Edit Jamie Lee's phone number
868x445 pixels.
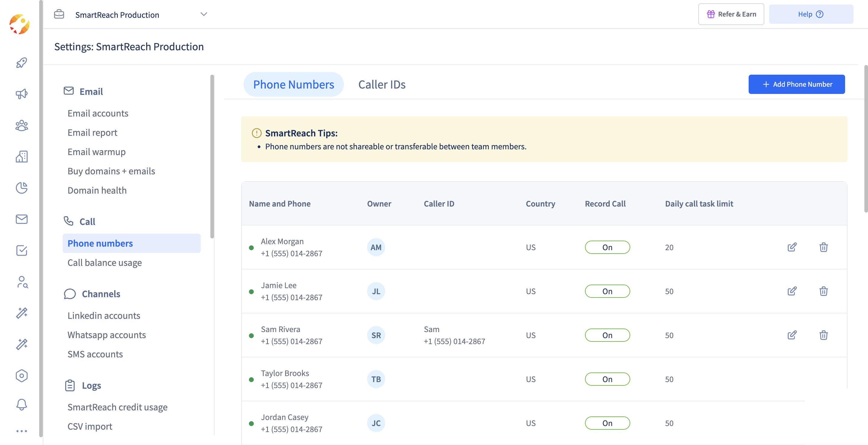[792, 291]
